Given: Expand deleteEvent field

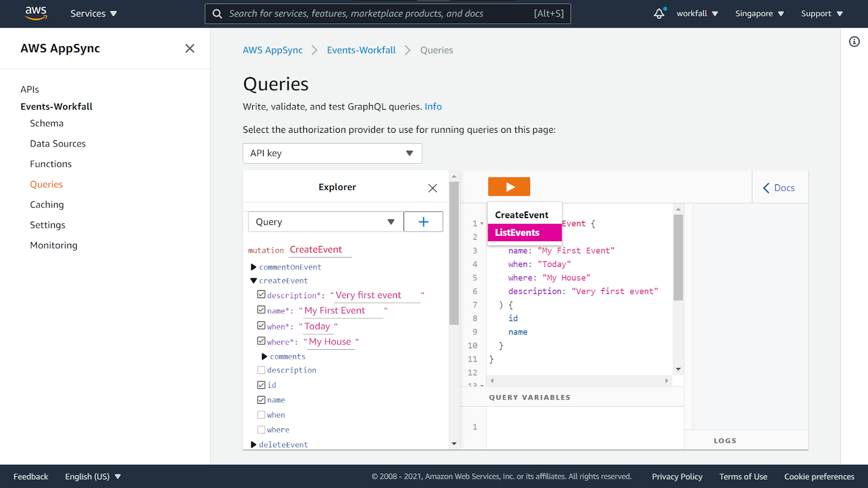Looking at the screenshot, I should coord(253,445).
